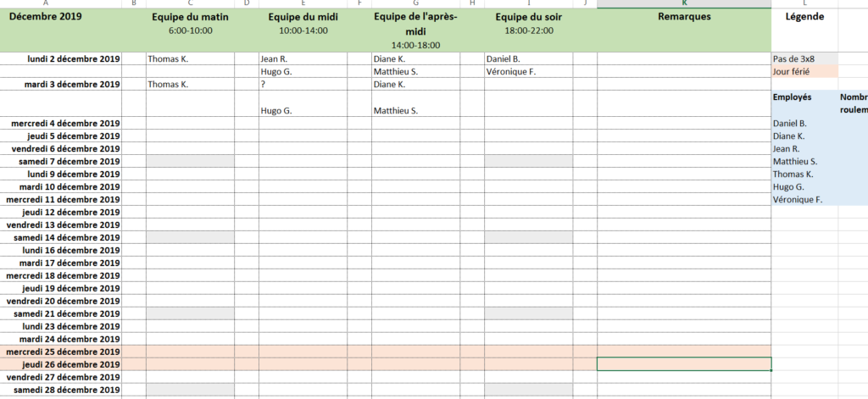Select the Equipe du matin header cell
Image resolution: width=868 pixels, height=399 pixels.
pyautogui.click(x=191, y=30)
